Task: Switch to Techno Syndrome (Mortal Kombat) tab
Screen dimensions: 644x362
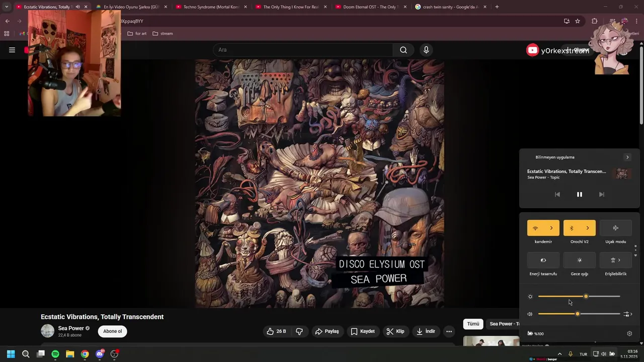Action: [x=211, y=7]
